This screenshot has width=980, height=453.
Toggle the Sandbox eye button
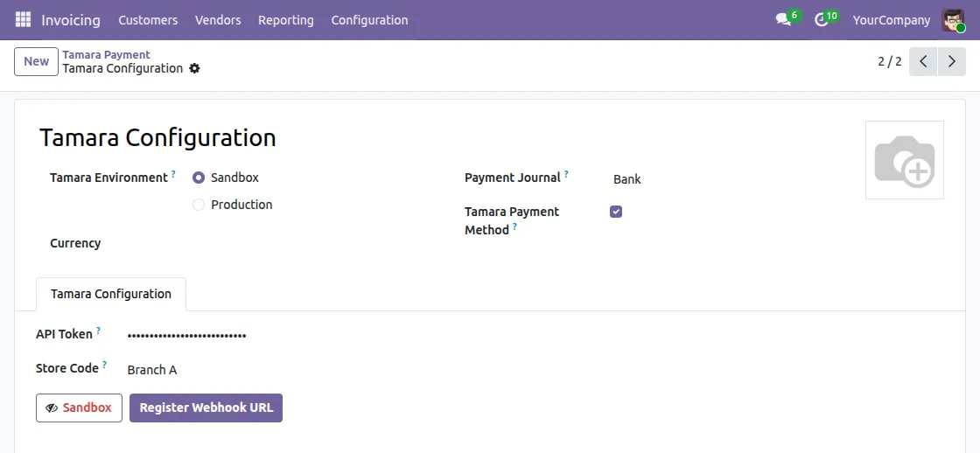pyautogui.click(x=79, y=408)
